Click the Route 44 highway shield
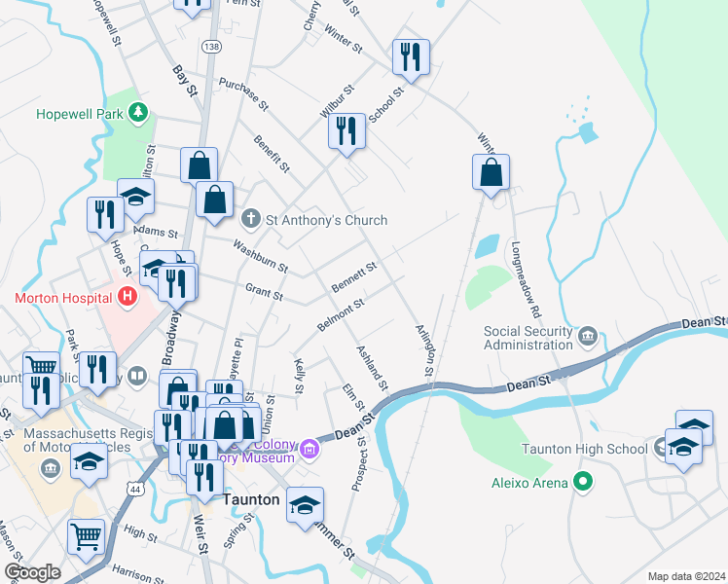This screenshot has height=584, width=728. 135,490
